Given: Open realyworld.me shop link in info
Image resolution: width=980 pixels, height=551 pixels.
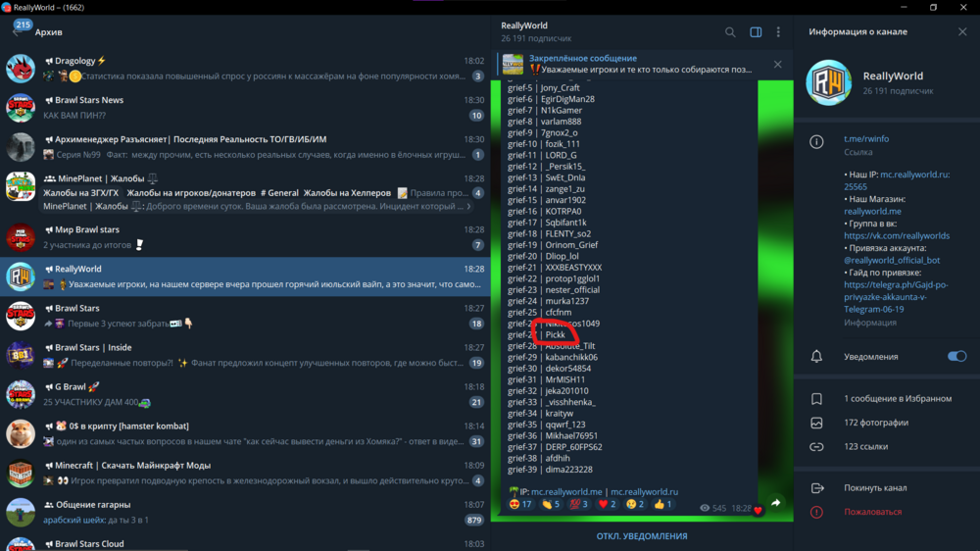Looking at the screenshot, I should [x=872, y=212].
